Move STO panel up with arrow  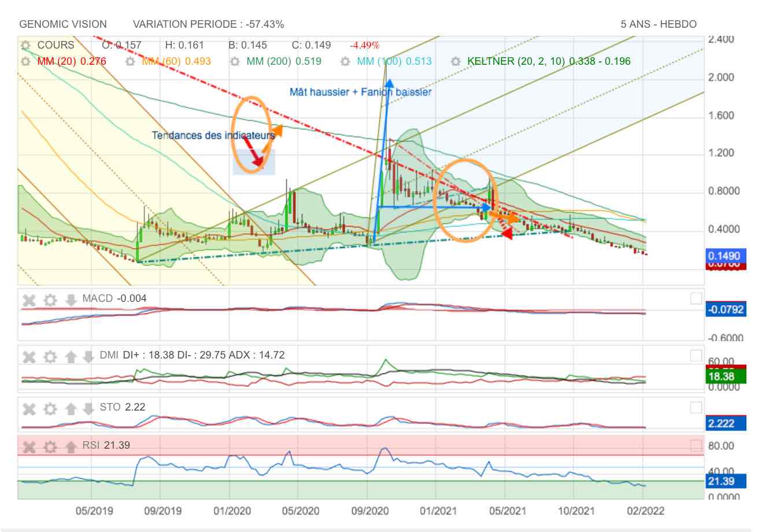point(71,409)
